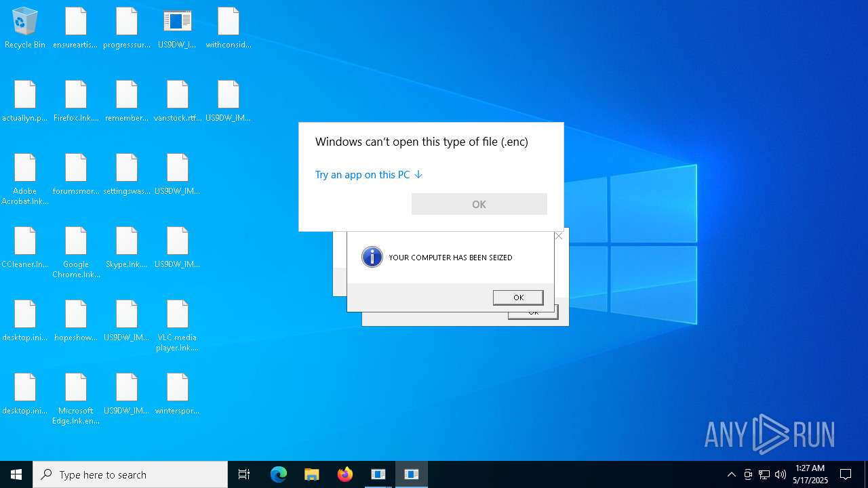Select the Microsoft Edge.lnk desktop file

coord(76,399)
